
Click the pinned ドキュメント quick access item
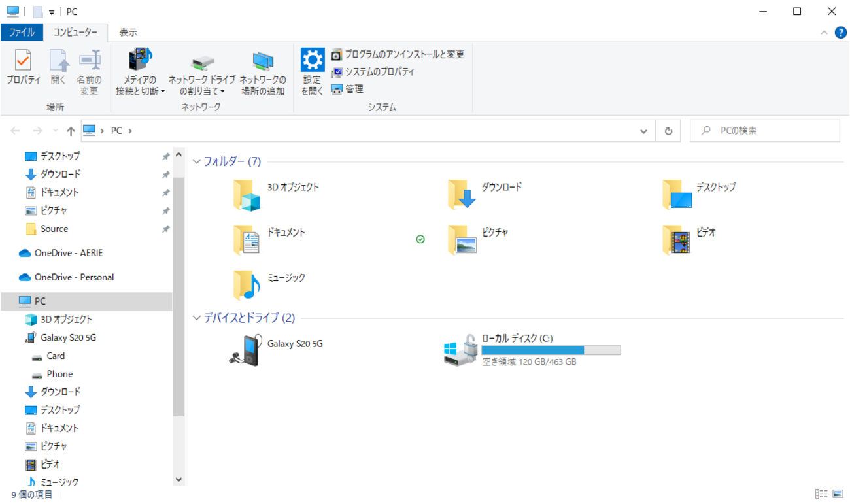59,193
